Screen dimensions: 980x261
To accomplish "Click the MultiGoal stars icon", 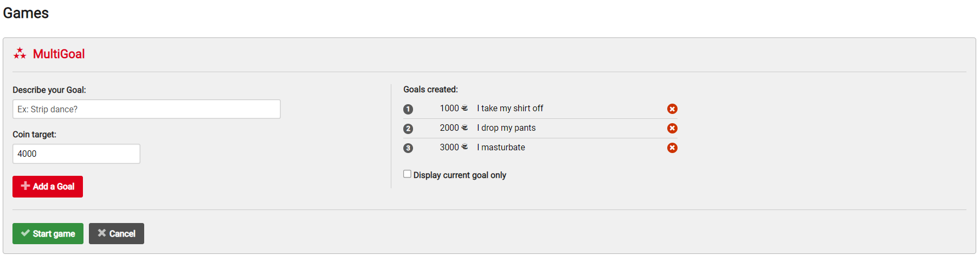I will (20, 53).
